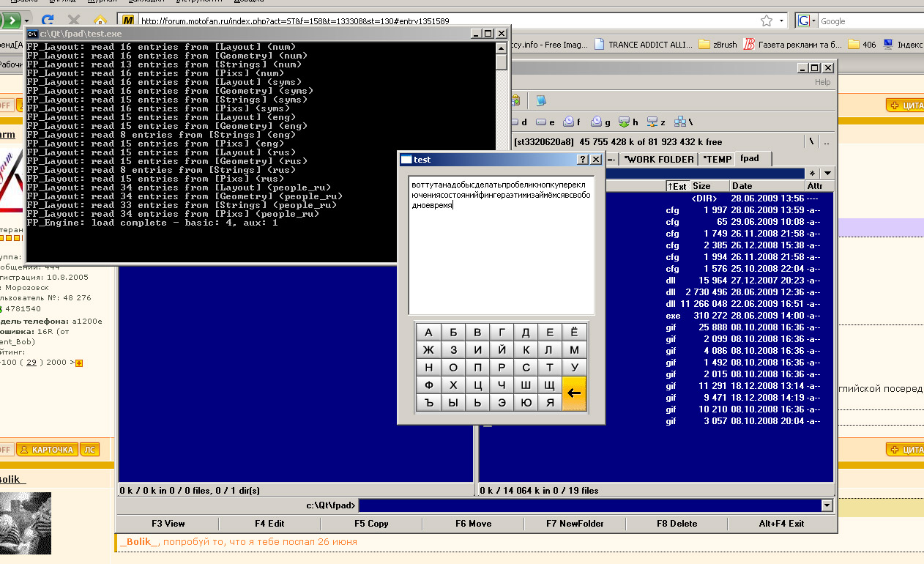924x564 pixels.
Task: Open Network Neighborhood backslash drive icon
Action: pos(682,122)
